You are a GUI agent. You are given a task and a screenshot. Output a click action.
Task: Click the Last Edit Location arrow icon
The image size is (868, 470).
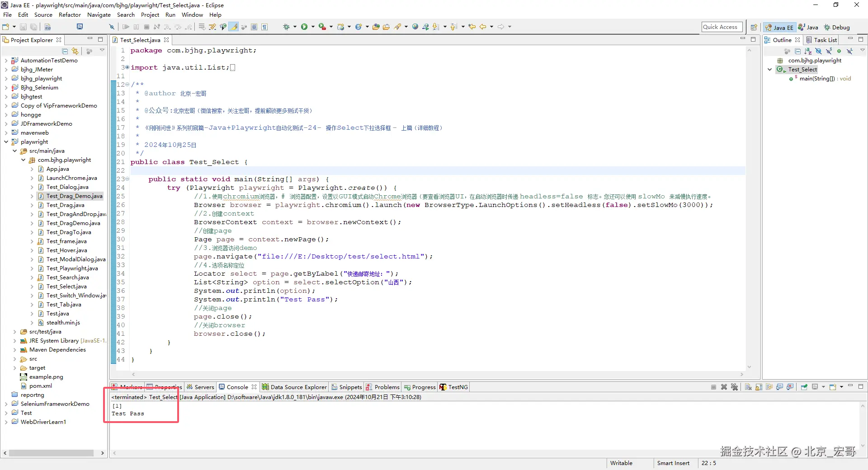tap(472, 27)
